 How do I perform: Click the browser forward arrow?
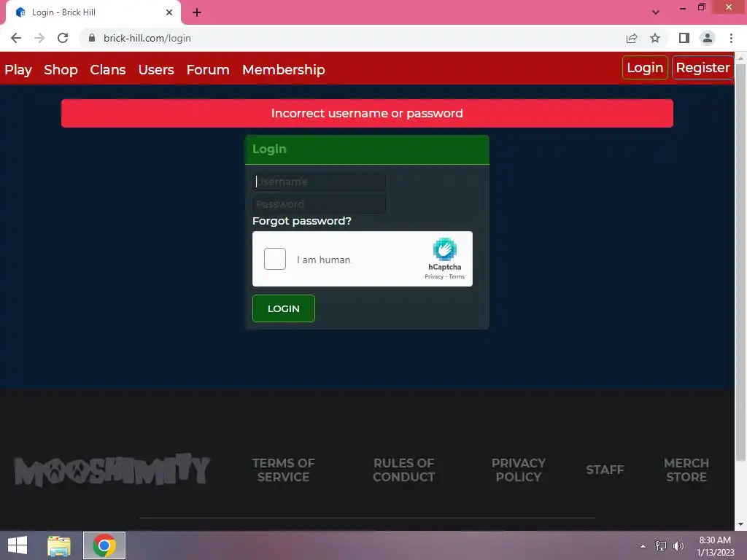39,38
